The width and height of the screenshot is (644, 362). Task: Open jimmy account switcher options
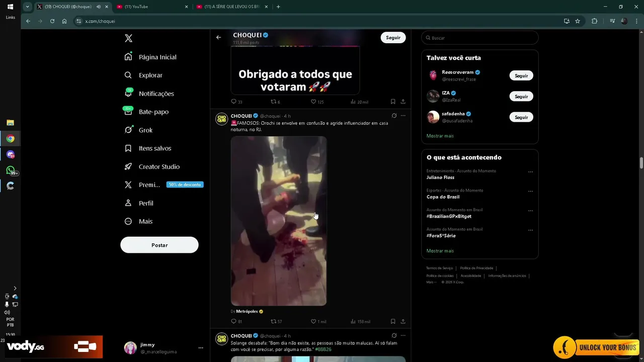201,348
